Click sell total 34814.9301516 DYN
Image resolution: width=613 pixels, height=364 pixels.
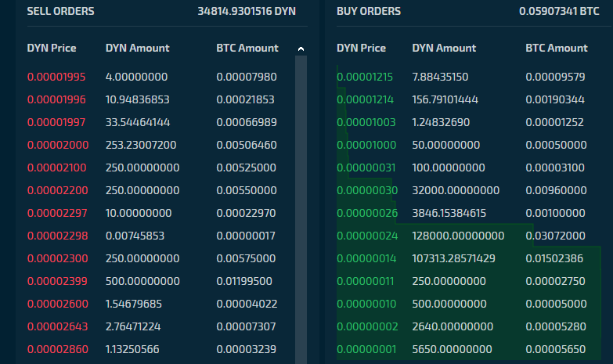[247, 11]
